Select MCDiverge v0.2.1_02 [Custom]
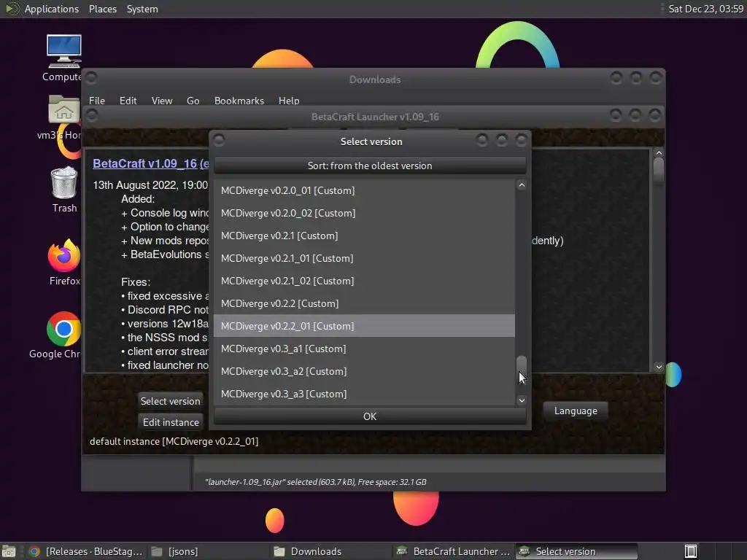Image resolution: width=747 pixels, height=560 pixels. 364,281
